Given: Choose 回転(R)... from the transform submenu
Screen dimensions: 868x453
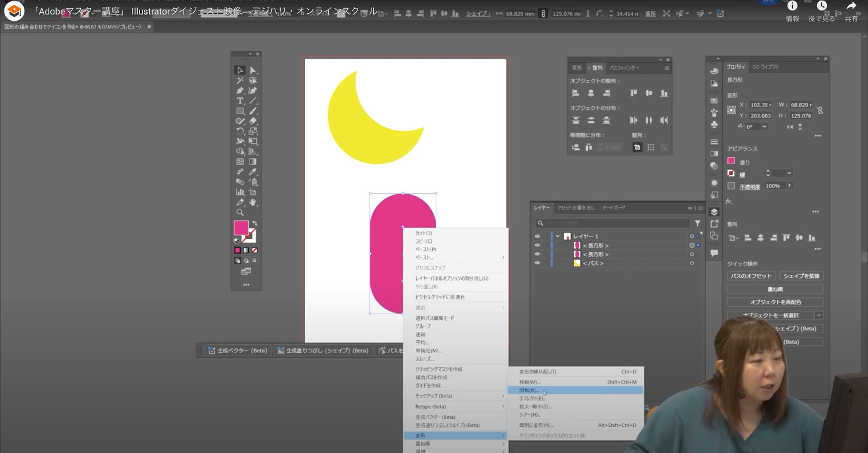Looking at the screenshot, I should point(529,391).
